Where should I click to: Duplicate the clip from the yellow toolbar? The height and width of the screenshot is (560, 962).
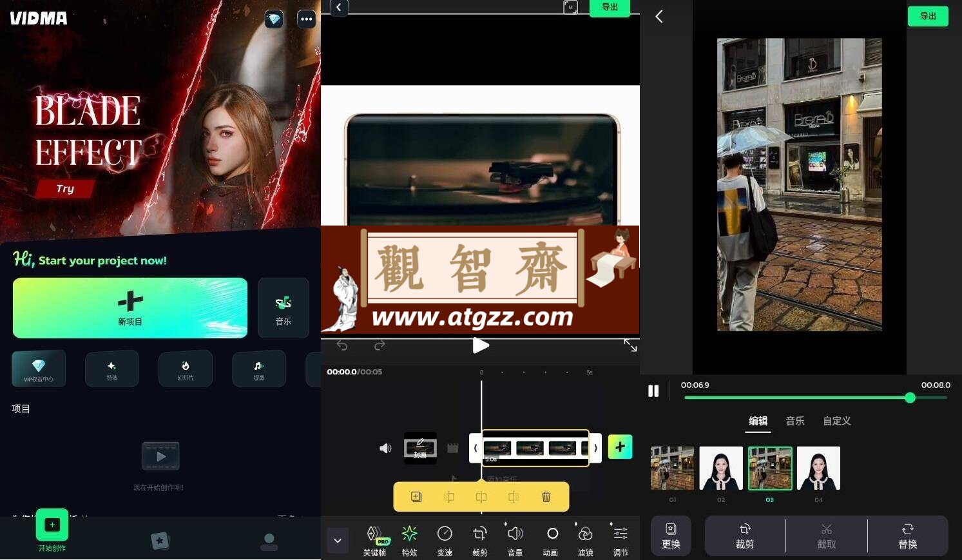coord(416,497)
